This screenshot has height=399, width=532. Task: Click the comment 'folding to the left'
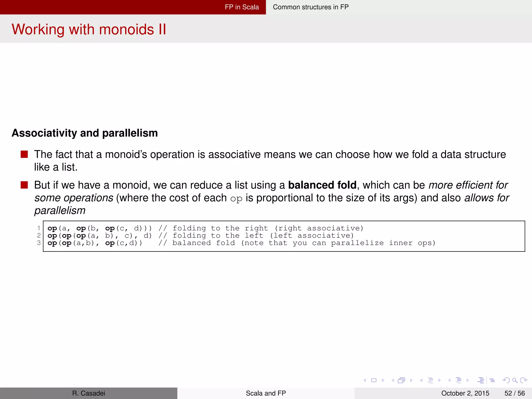click(218, 236)
